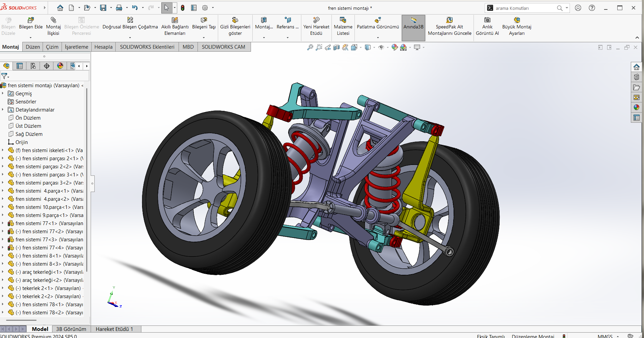
Task: Open the İşaretleme tab
Action: [76, 47]
